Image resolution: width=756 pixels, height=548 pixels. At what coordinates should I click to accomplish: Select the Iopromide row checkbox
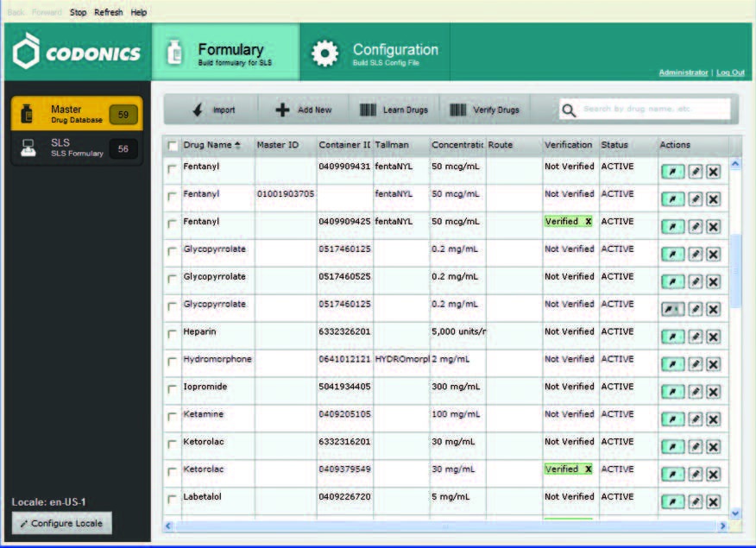pyautogui.click(x=172, y=388)
